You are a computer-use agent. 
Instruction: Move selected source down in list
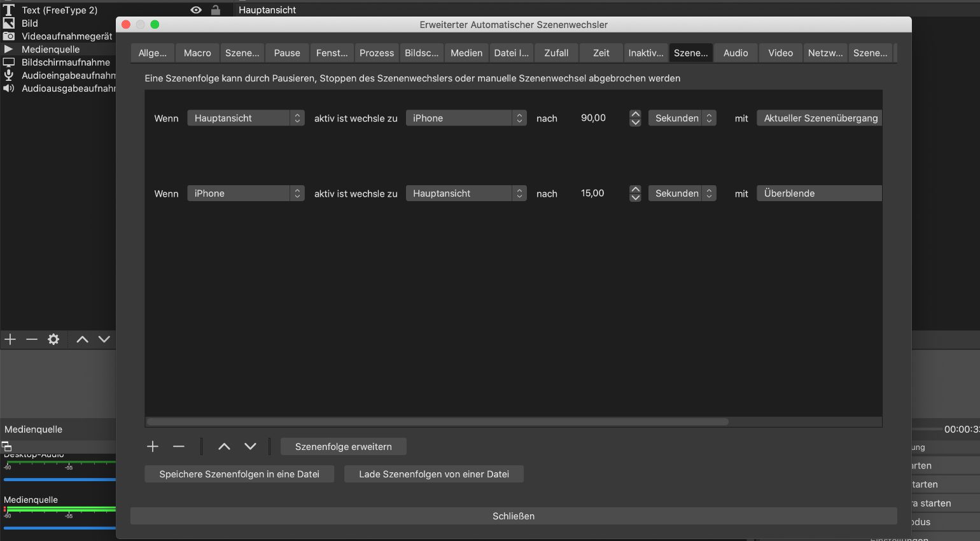[104, 339]
